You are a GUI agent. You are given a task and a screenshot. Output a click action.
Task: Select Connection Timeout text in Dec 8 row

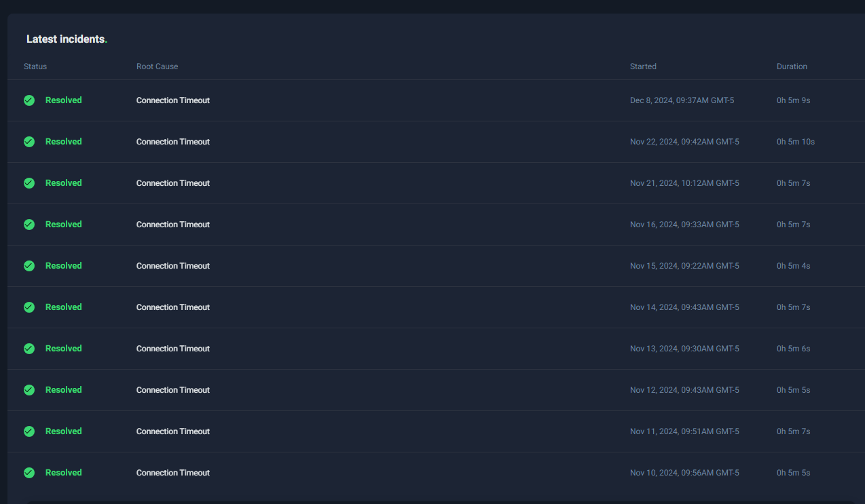(173, 100)
